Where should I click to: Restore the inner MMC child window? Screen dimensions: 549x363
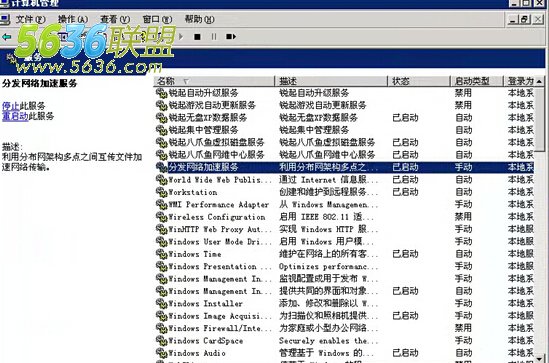pos(524,19)
